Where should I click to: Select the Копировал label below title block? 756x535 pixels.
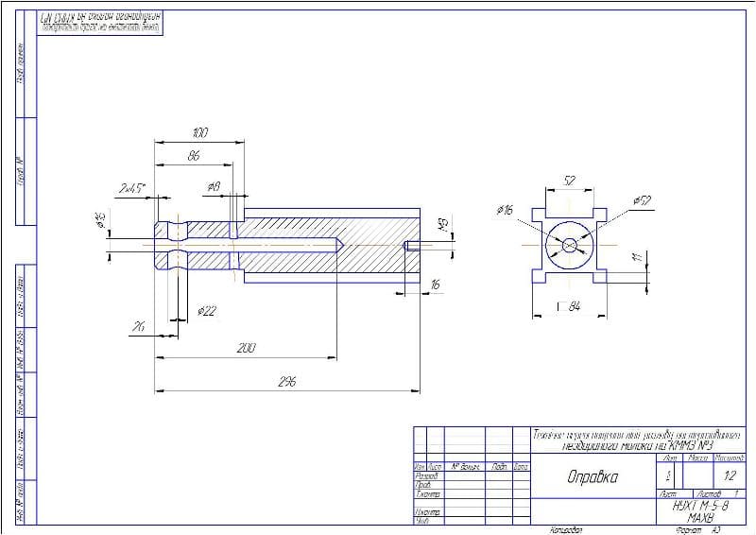[x=566, y=530]
